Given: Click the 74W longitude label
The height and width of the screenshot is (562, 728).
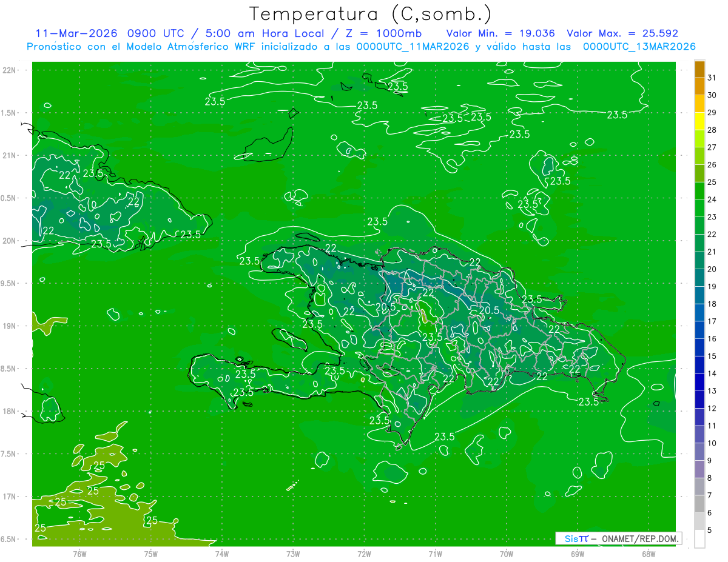Looking at the screenshot, I should coord(222,554).
